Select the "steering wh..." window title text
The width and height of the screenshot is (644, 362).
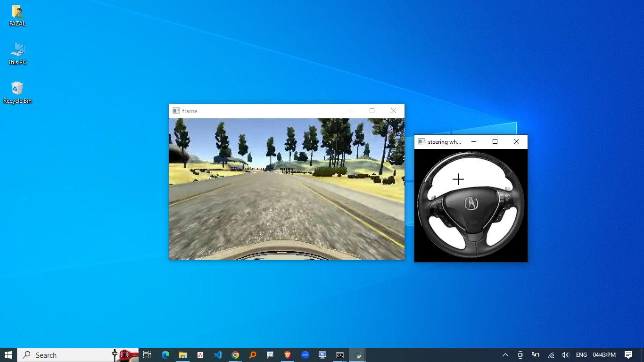click(x=445, y=142)
